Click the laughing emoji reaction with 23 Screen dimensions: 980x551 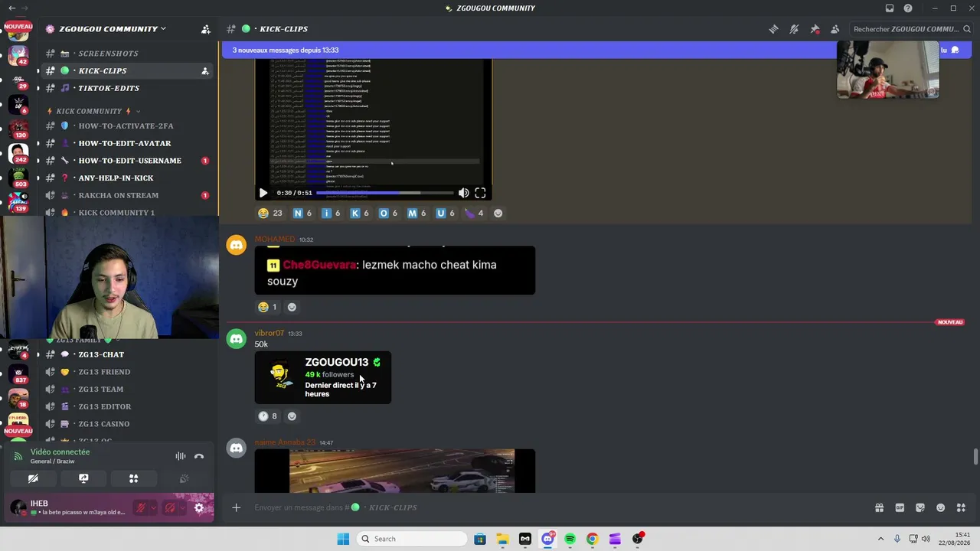270,214
